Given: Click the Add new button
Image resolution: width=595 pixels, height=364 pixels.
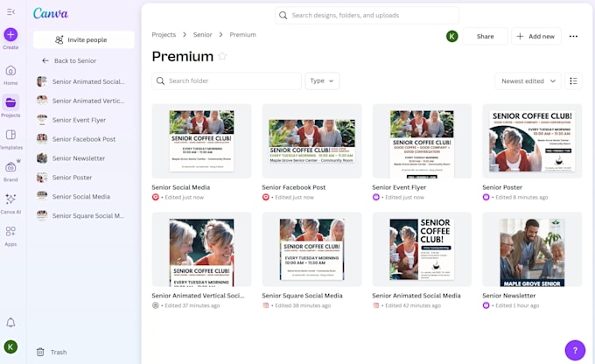Looking at the screenshot, I should [x=535, y=37].
